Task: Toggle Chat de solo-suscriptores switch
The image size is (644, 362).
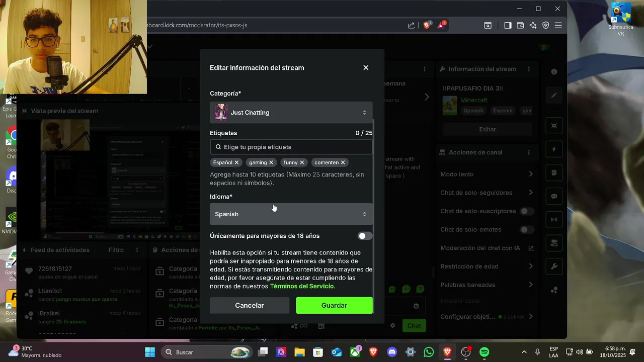Action: (527, 211)
